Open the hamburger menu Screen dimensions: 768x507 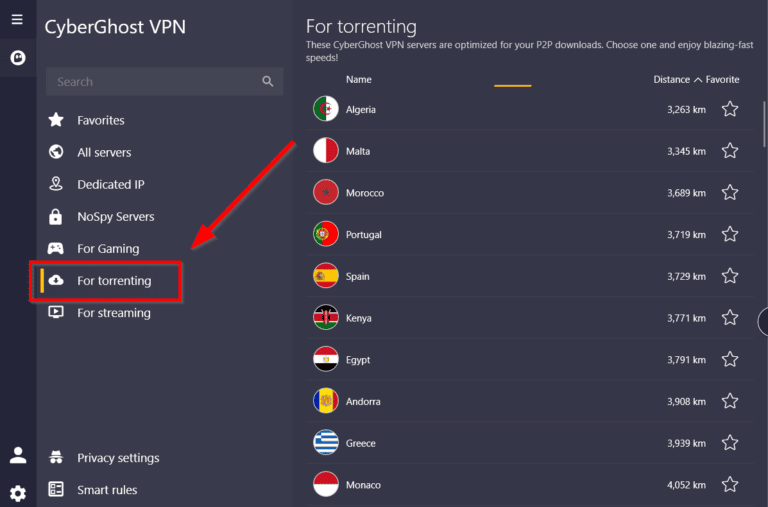[x=17, y=19]
